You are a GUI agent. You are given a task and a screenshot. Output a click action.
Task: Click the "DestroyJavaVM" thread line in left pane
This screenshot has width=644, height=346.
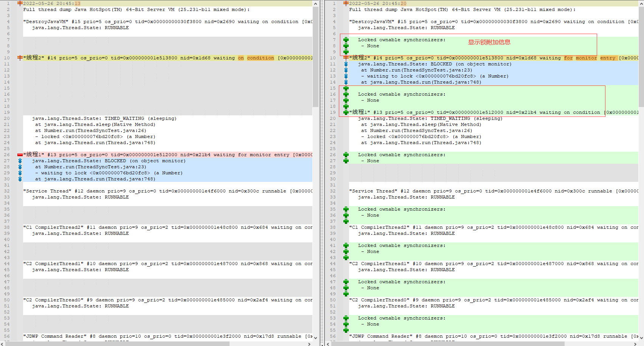(x=168, y=22)
